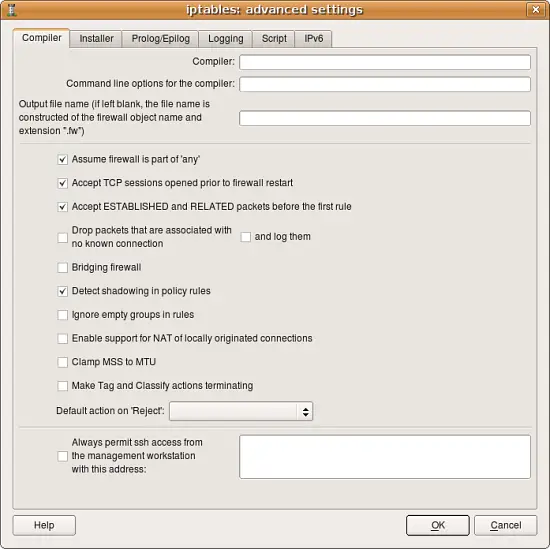Go to the Logging tab
Viewport: 550px width, 549px height.
pos(226,39)
